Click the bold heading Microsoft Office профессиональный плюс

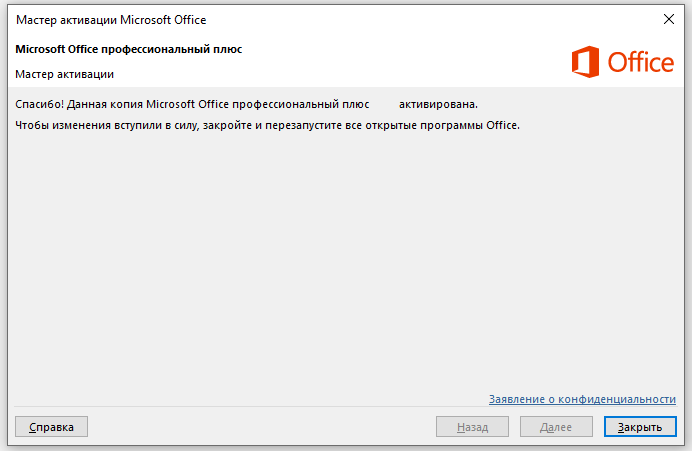[x=129, y=49]
